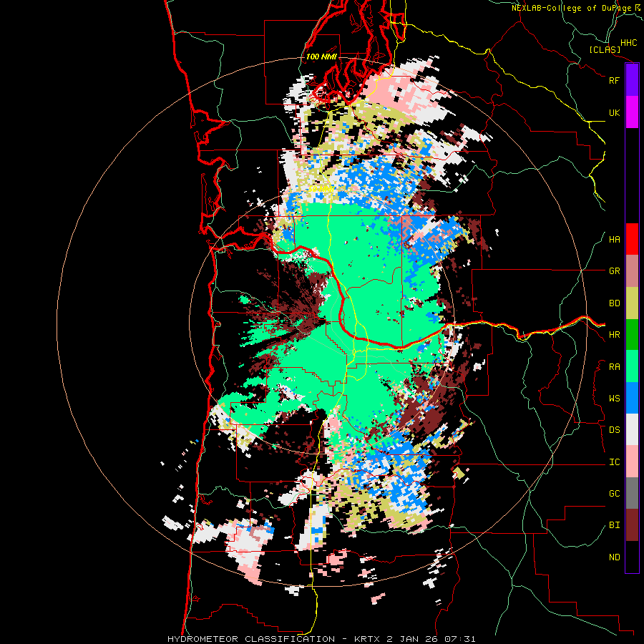This screenshot has width=644, height=644.
Task: Select the light pink IC legend swatch
Action: click(x=632, y=462)
